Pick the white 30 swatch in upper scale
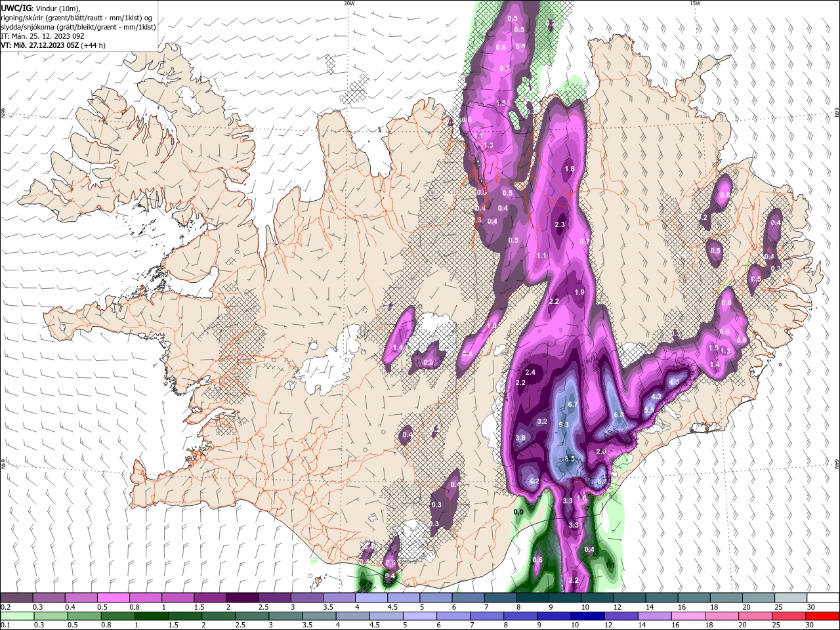Viewport: 840px width, 630px height. (823, 598)
